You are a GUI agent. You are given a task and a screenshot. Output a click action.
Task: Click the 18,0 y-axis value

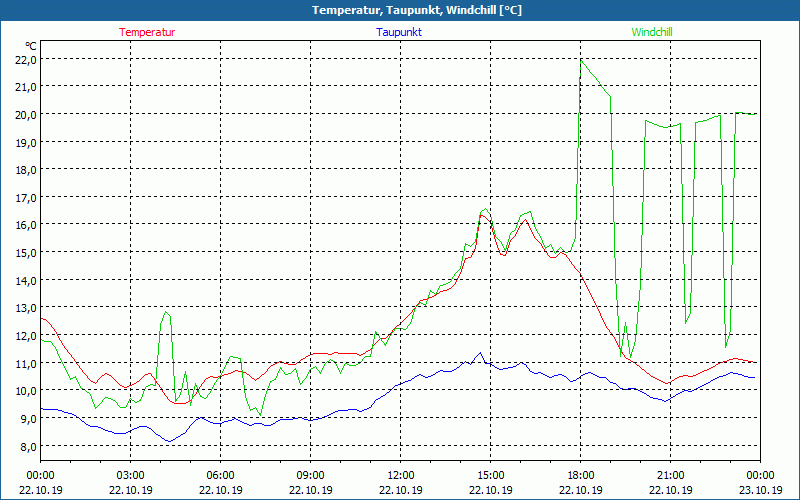pyautogui.click(x=27, y=170)
